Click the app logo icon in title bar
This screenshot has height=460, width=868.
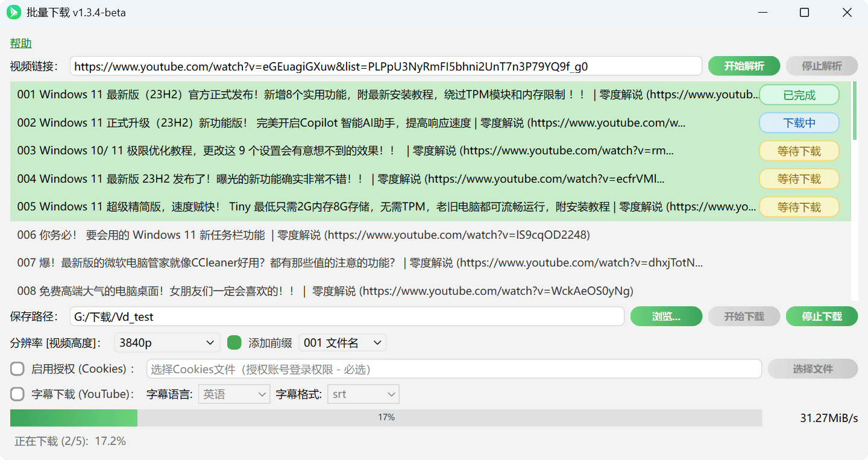13,13
